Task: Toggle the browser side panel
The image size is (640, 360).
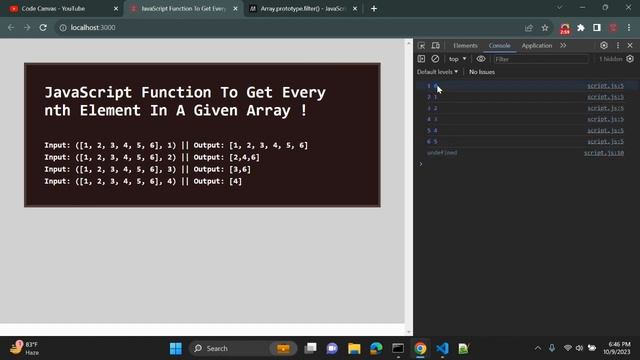Action: pyautogui.click(x=597, y=28)
